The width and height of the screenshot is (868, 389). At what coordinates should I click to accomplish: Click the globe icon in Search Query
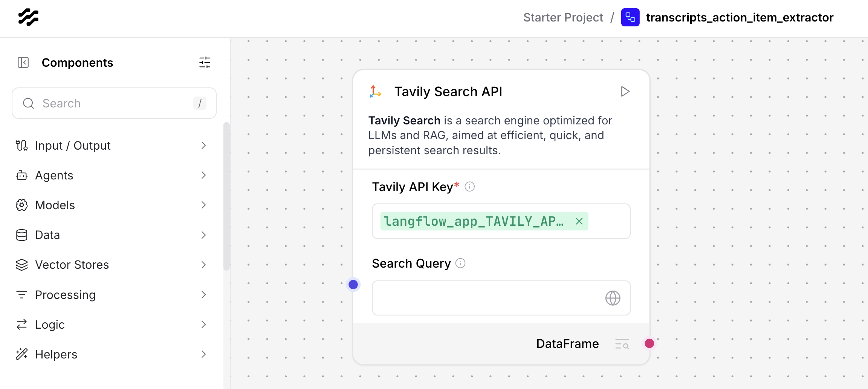click(613, 298)
